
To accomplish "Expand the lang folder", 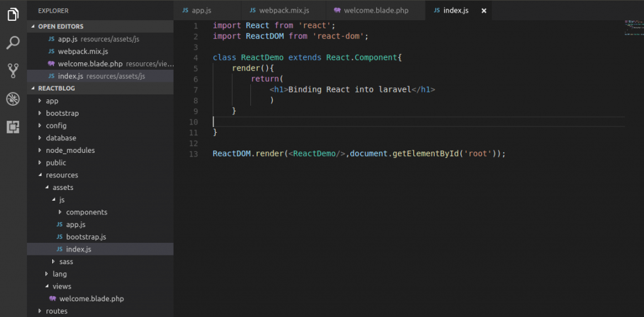I will (x=100, y=274).
